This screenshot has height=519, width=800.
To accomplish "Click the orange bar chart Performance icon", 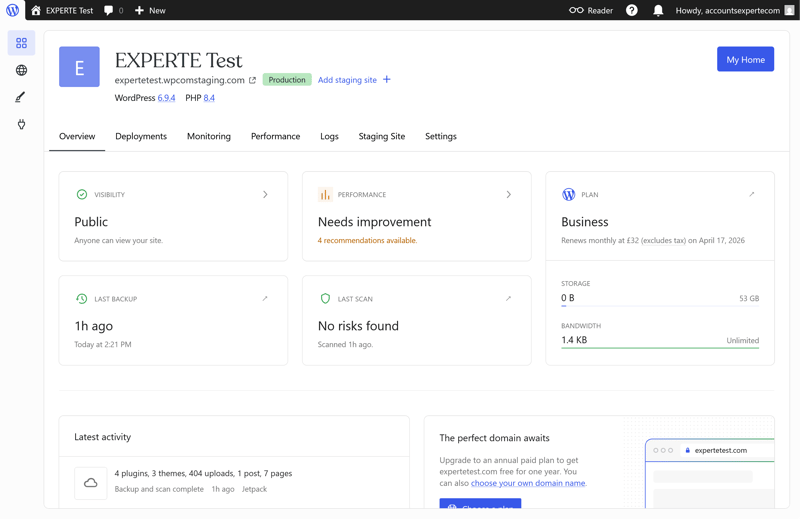I will pos(325,194).
